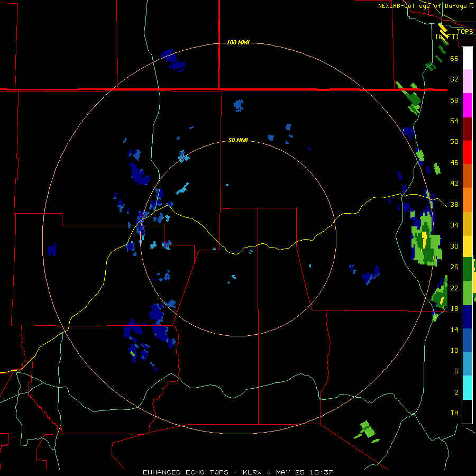Image resolution: width=476 pixels, height=476 pixels.
Task: Click the "46" legend value
Action: 454,163
